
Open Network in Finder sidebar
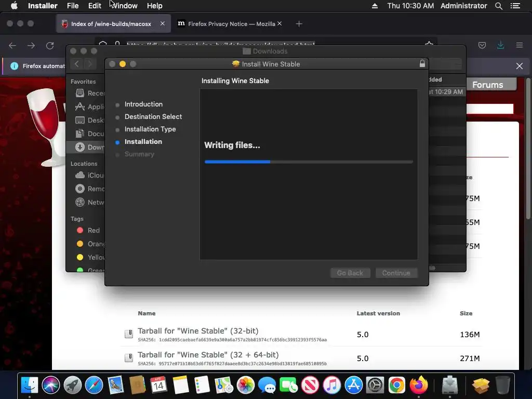[90, 202]
